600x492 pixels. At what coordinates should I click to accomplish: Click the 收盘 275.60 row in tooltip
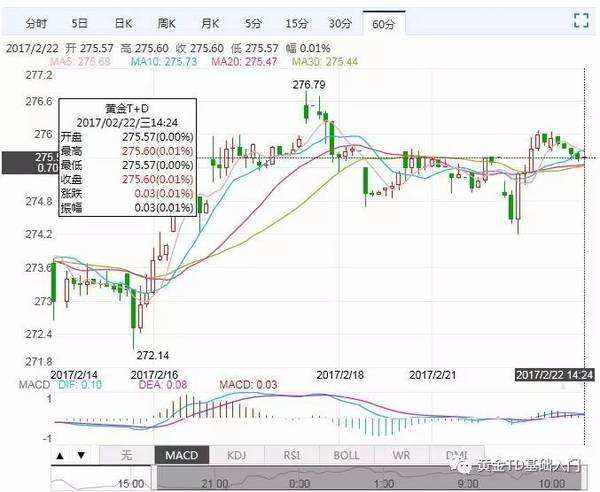(x=127, y=179)
